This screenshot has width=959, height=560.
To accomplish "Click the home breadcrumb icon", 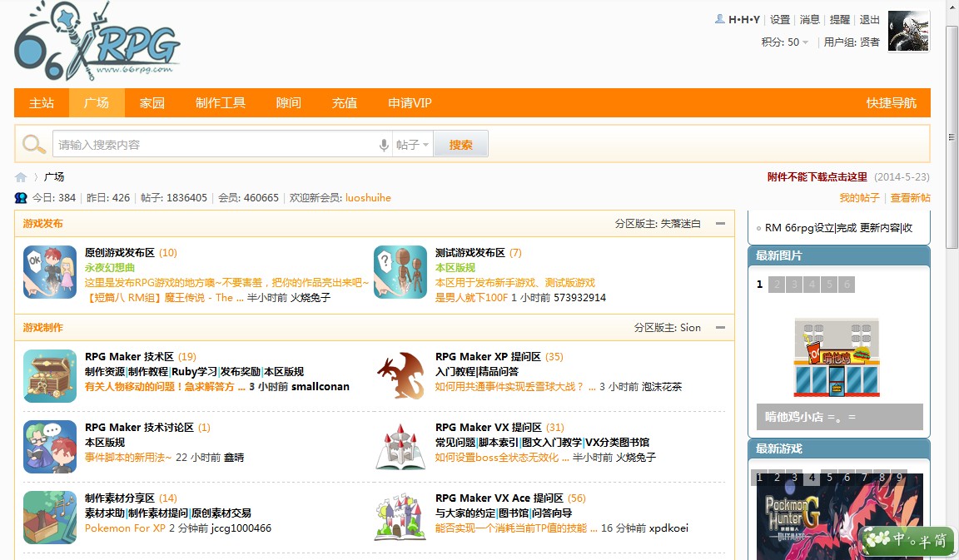I will (x=21, y=177).
